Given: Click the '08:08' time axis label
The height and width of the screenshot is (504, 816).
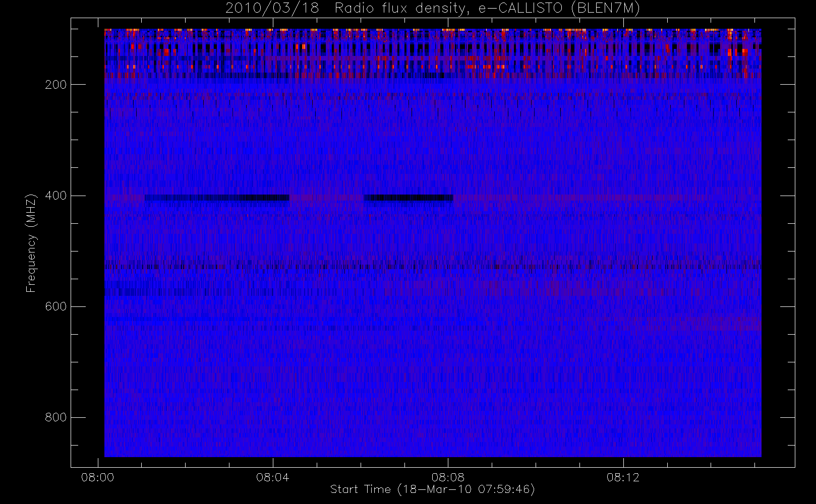Looking at the screenshot, I should [448, 477].
